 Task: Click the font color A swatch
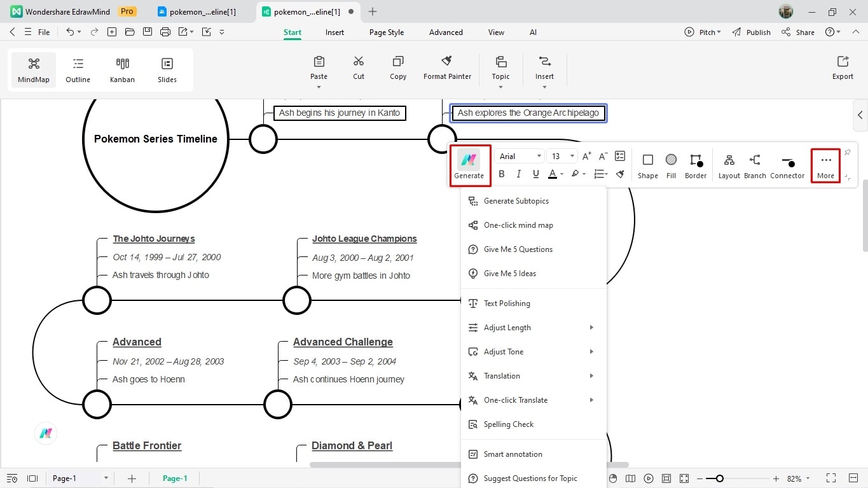(x=553, y=174)
